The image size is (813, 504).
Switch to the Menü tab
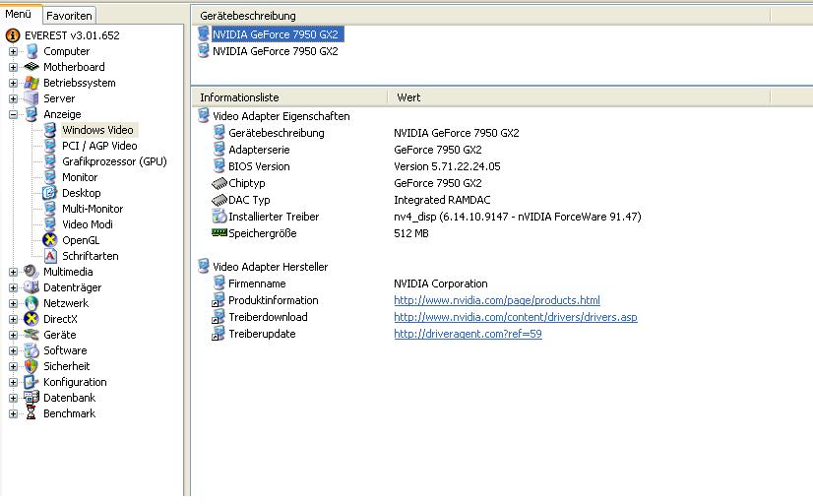coord(20,14)
